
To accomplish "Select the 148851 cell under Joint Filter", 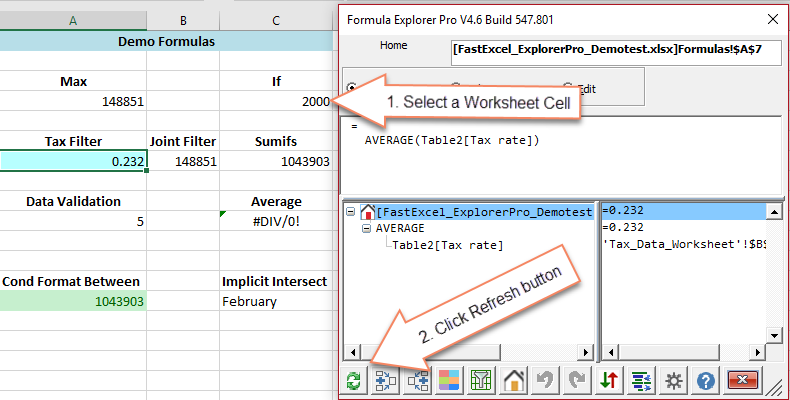I will (183, 161).
